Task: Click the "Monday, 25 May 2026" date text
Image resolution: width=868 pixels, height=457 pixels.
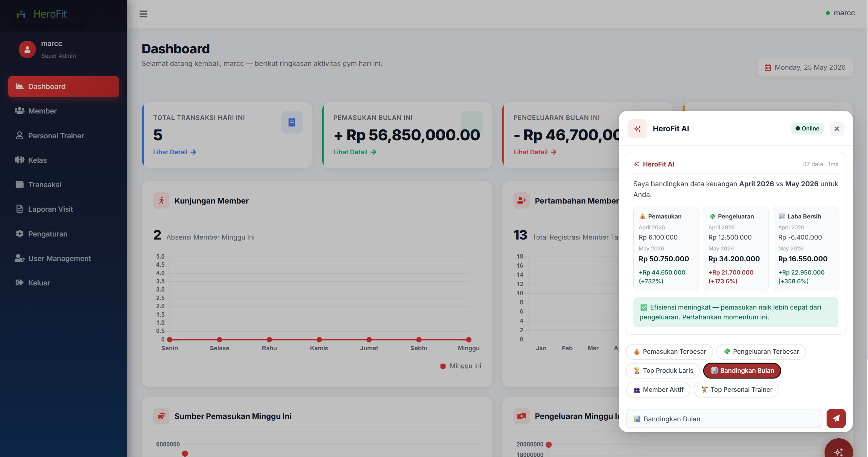Action: tap(810, 68)
